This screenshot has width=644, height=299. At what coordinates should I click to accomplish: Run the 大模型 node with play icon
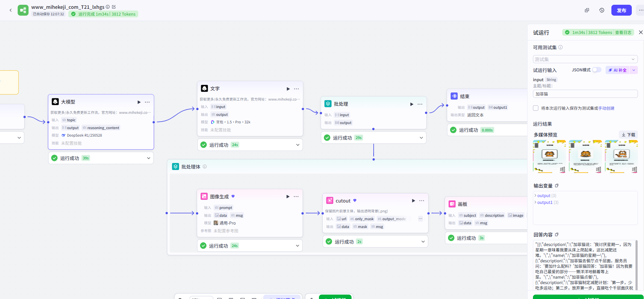(x=139, y=102)
